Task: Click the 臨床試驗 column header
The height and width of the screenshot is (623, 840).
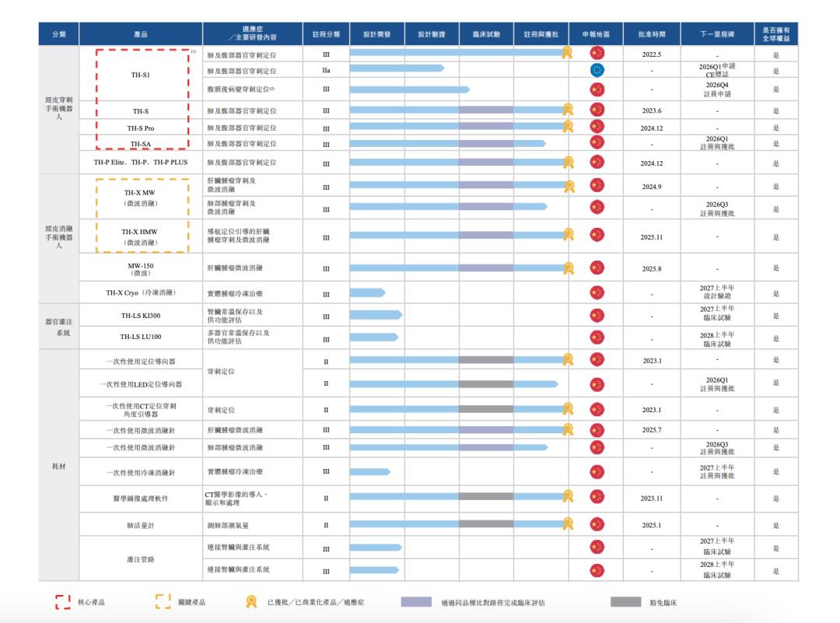Action: [486, 33]
